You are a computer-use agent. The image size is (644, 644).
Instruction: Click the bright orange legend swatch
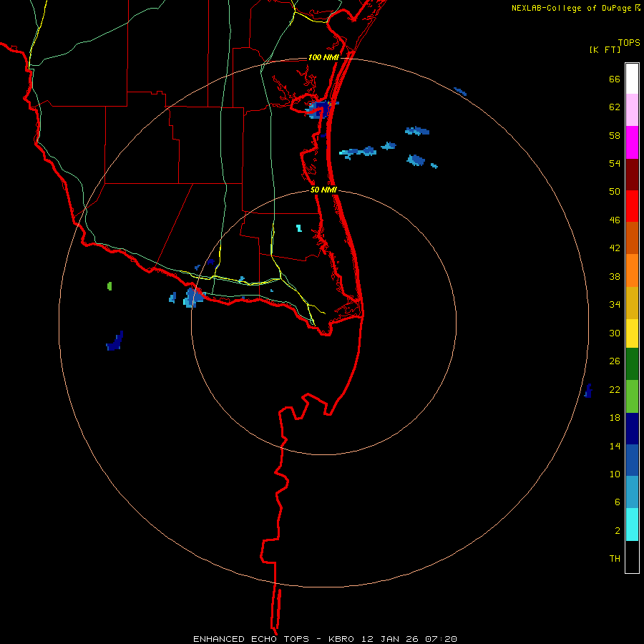632,270
